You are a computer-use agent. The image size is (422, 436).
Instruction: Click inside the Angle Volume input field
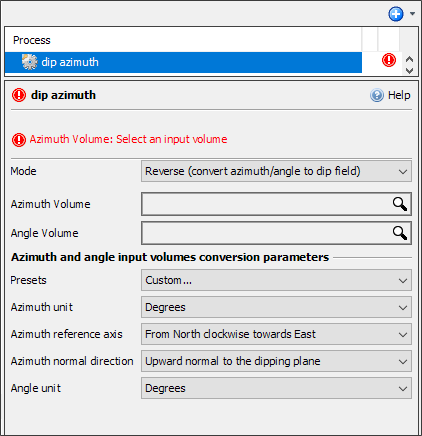(267, 233)
